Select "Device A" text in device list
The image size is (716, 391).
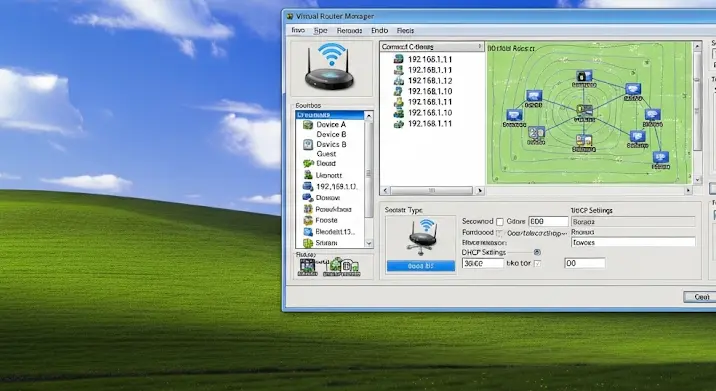[331, 125]
